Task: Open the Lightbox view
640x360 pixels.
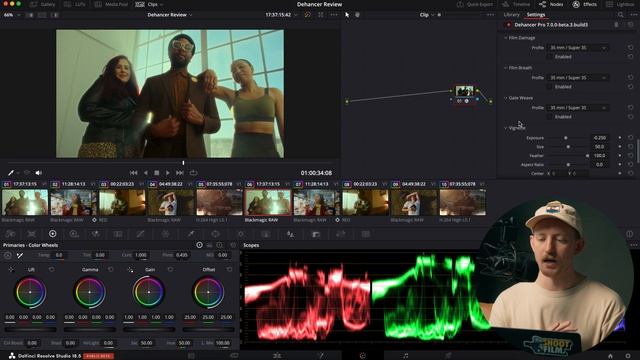Action: [620, 4]
